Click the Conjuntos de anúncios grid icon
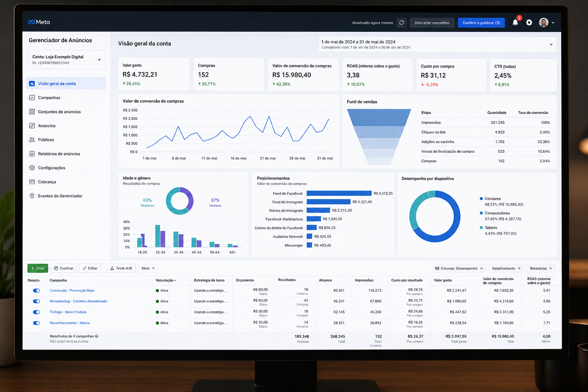Viewport: 588px width, 392px height. point(32,112)
